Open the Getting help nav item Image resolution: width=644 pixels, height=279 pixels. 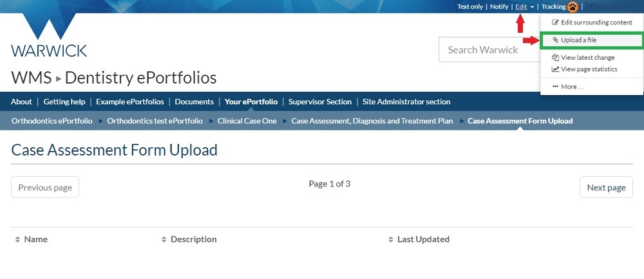click(64, 102)
